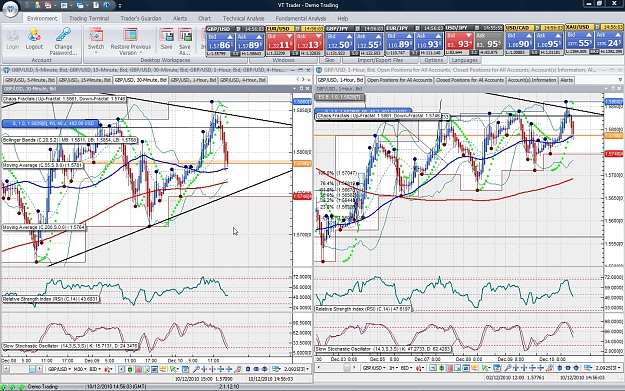Open the VT Trader application orb menu
Screen dimensions: 625x391
click(x=10, y=9)
